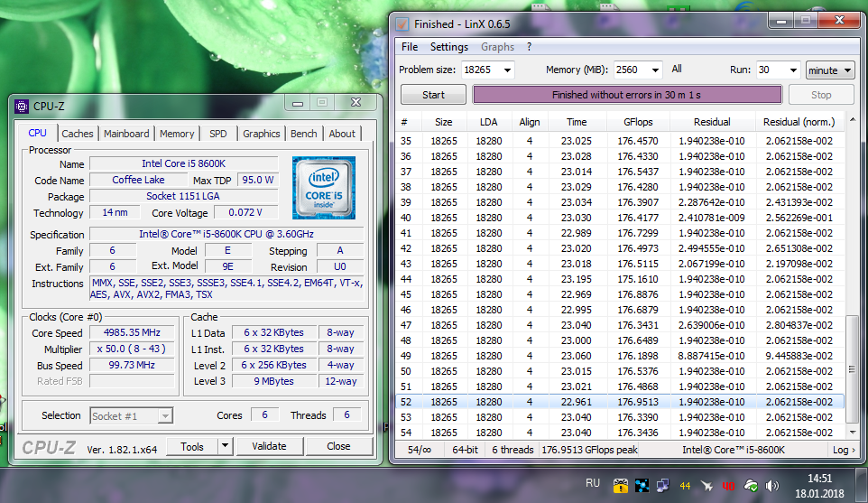
Task: Switch to the Mainboard tab in CPU-Z
Action: pyautogui.click(x=126, y=134)
